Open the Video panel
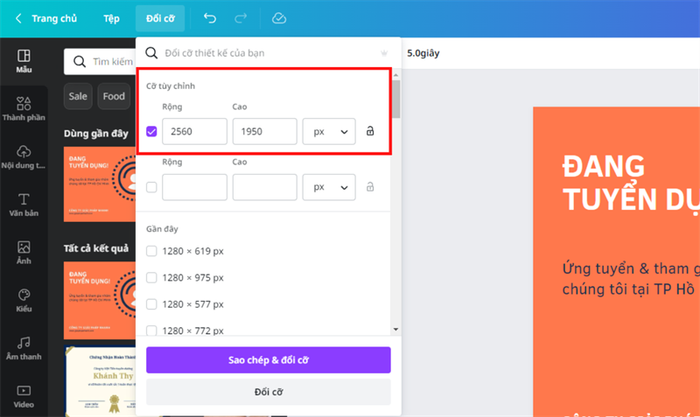This screenshot has width=700, height=417. pyautogui.click(x=24, y=396)
